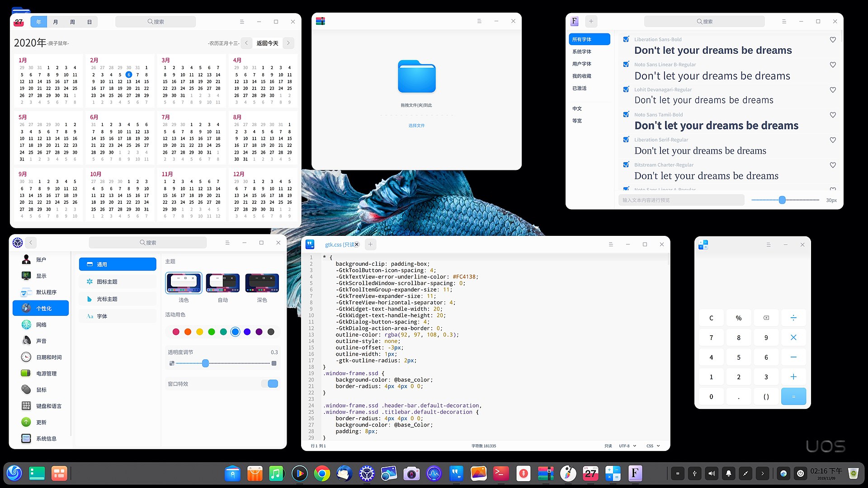The height and width of the screenshot is (488, 868).
Task: Open Chrome browser from the dock
Action: (x=322, y=474)
